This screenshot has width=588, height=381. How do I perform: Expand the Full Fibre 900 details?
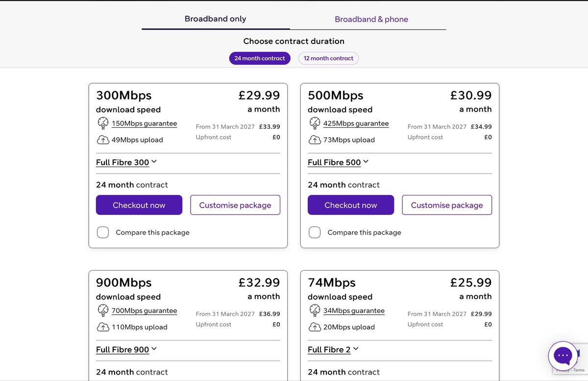point(126,349)
